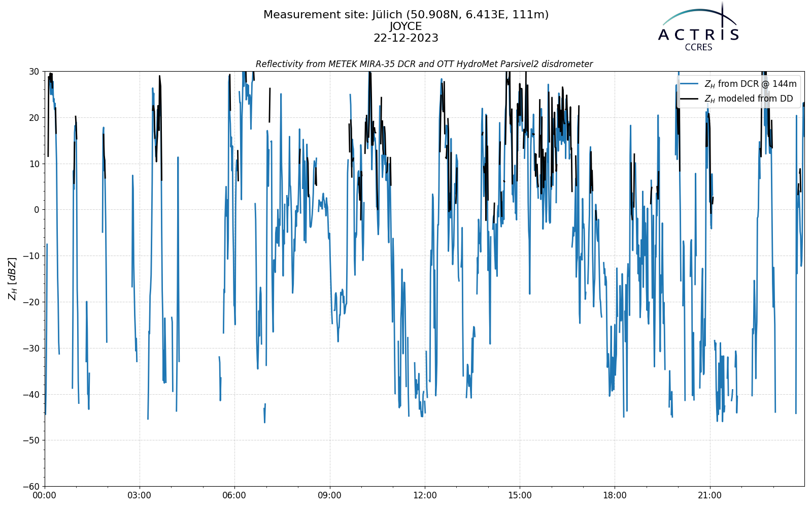This screenshot has height=508, width=812.
Task: Click the 15:00 x-axis tick label
Action: point(520,495)
